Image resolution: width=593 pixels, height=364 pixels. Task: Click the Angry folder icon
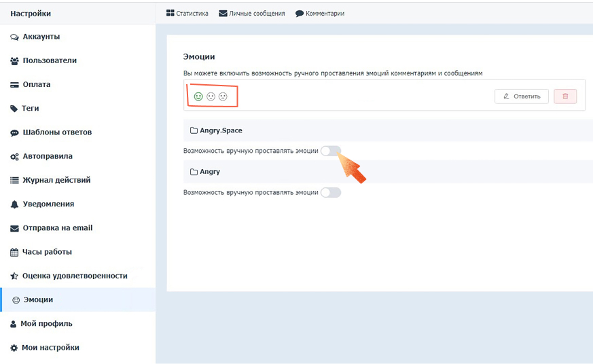[x=194, y=172]
